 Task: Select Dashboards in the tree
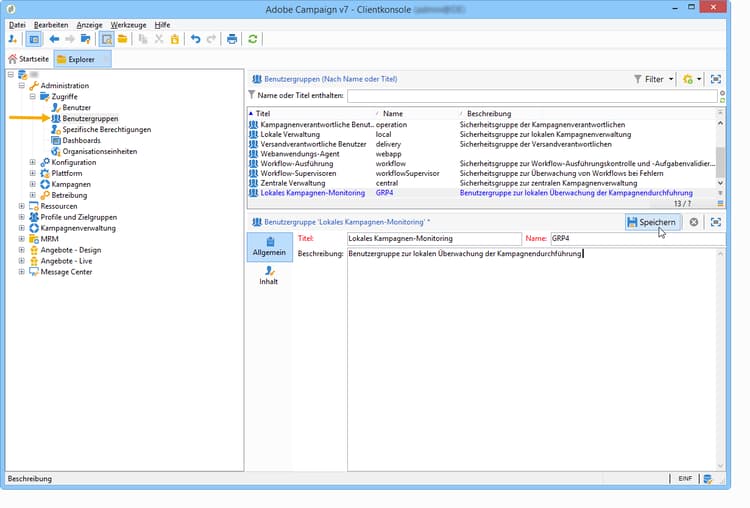click(81, 141)
